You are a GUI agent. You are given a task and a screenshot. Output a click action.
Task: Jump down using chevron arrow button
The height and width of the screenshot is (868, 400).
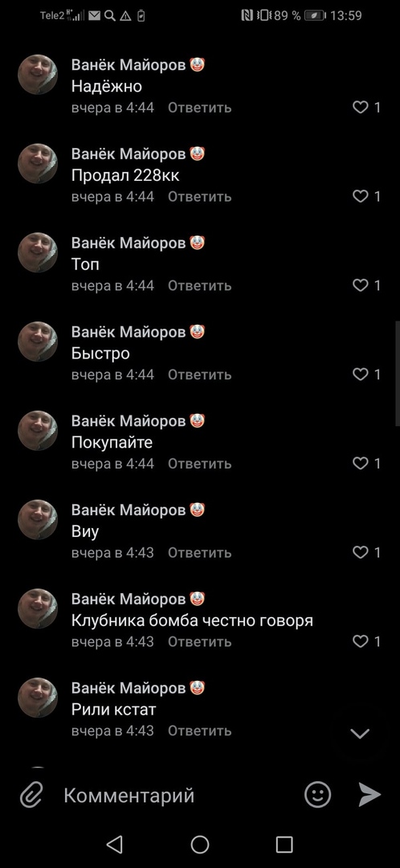click(360, 734)
